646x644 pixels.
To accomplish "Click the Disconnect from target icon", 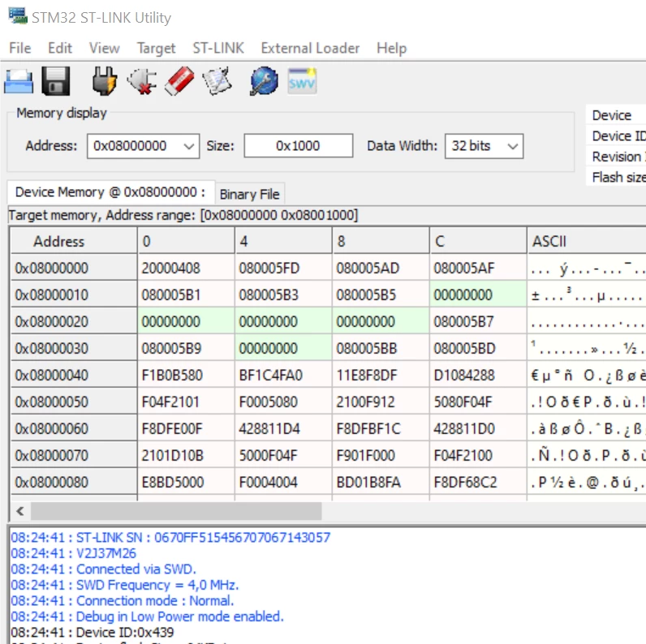I will click(142, 81).
